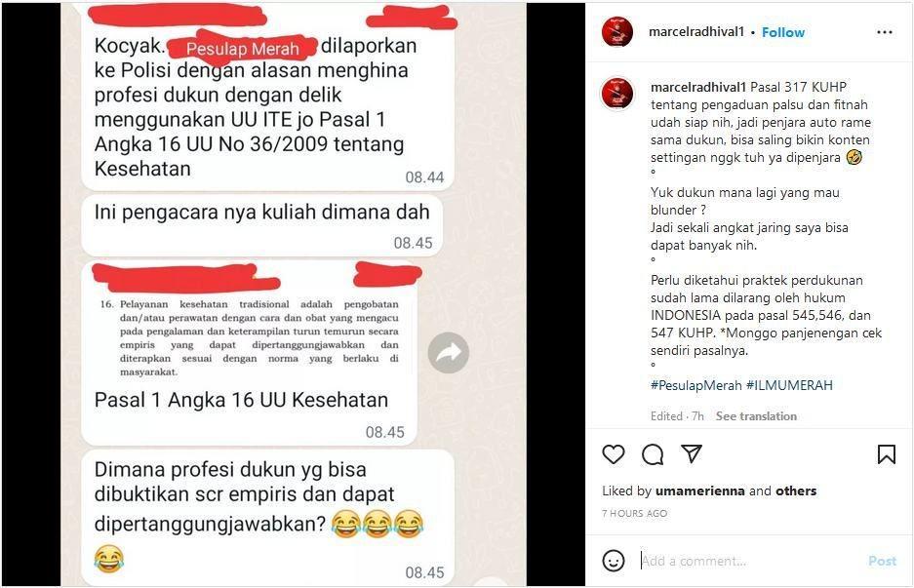Open marcelradhival1 username in header
This screenshot has width=914, height=588.
[696, 32]
